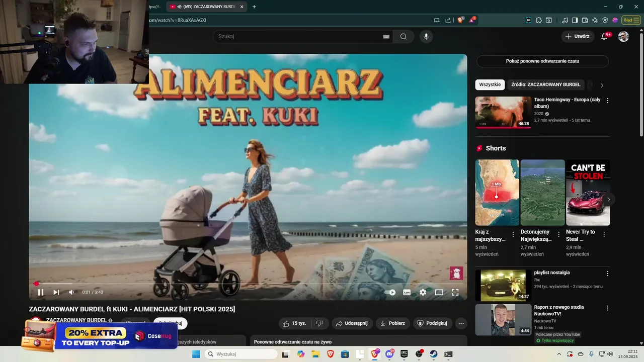Click the taskbar Wyszukaj search box

coord(241,354)
